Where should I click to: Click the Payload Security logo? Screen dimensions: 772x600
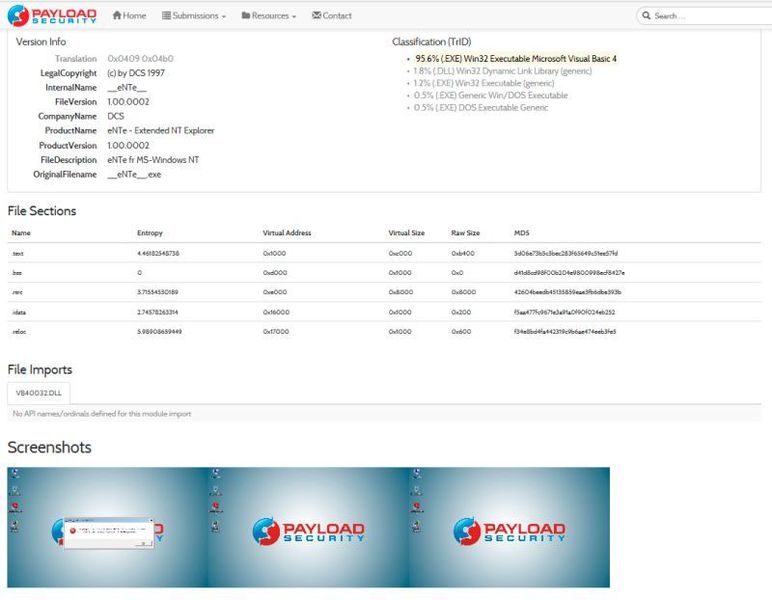[52, 15]
